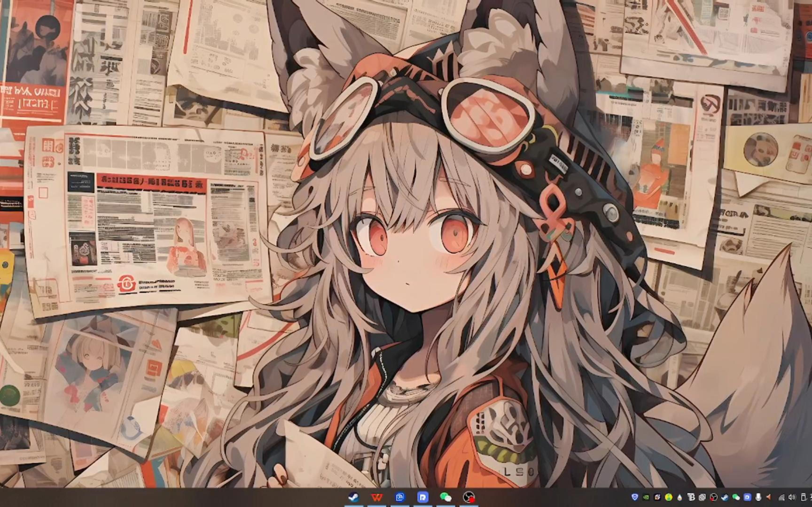Image resolution: width=812 pixels, height=507 pixels.
Task: Open the purple R app on the taskbar
Action: pos(423,497)
